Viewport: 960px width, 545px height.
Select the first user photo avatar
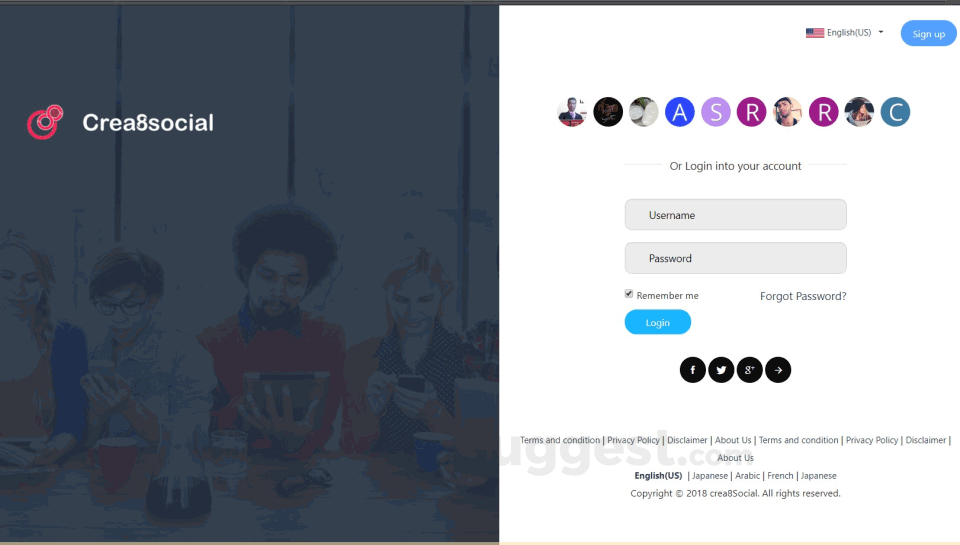(572, 112)
